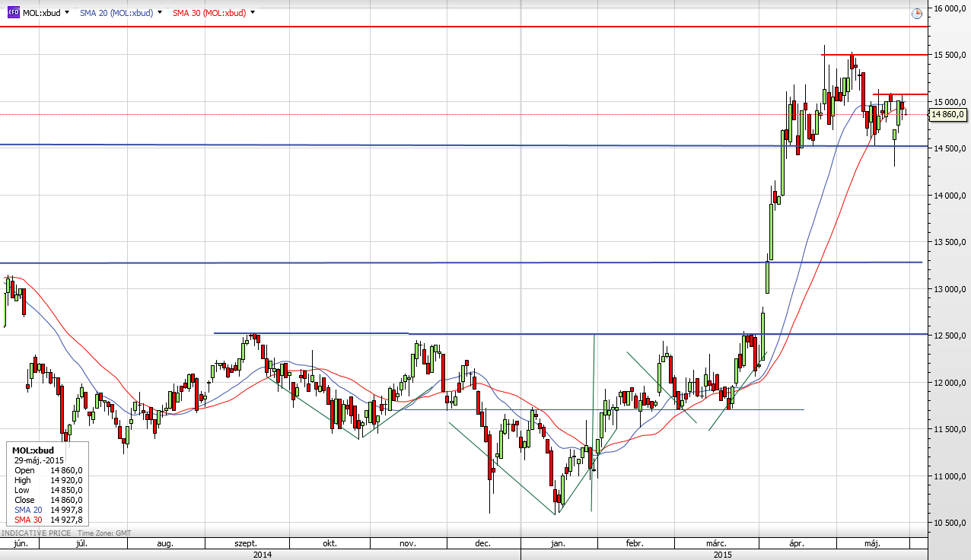Click the 11 000,0 price axis label
Image resolution: width=971 pixels, height=560 pixels.
(951, 476)
